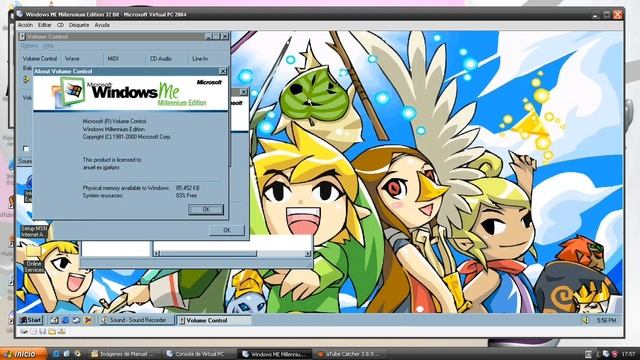Select Windows ME Millennium host taskbar button

275,354
